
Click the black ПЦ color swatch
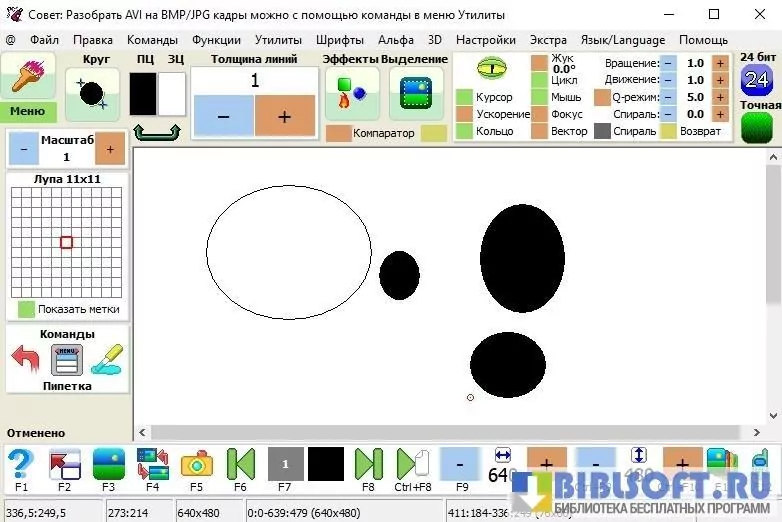(x=144, y=94)
